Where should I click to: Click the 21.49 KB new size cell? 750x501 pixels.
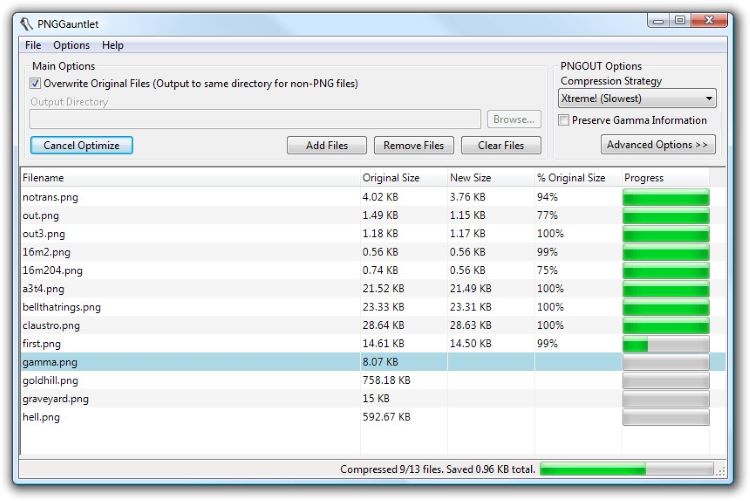(471, 289)
